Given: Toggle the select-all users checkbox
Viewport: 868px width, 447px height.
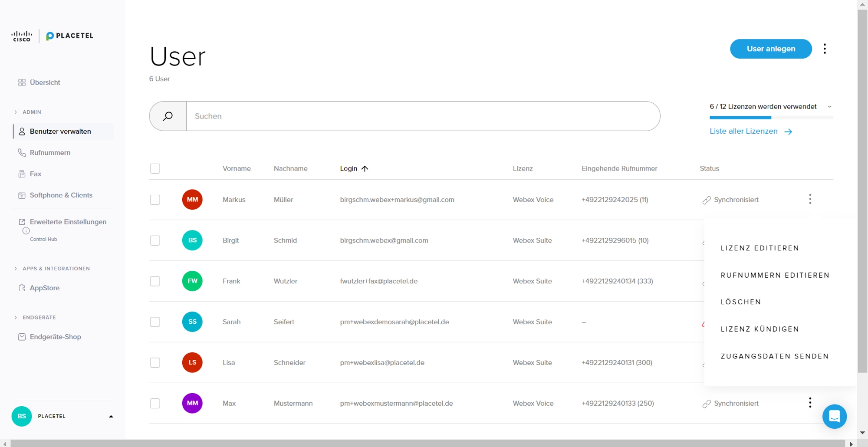Looking at the screenshot, I should [x=155, y=168].
